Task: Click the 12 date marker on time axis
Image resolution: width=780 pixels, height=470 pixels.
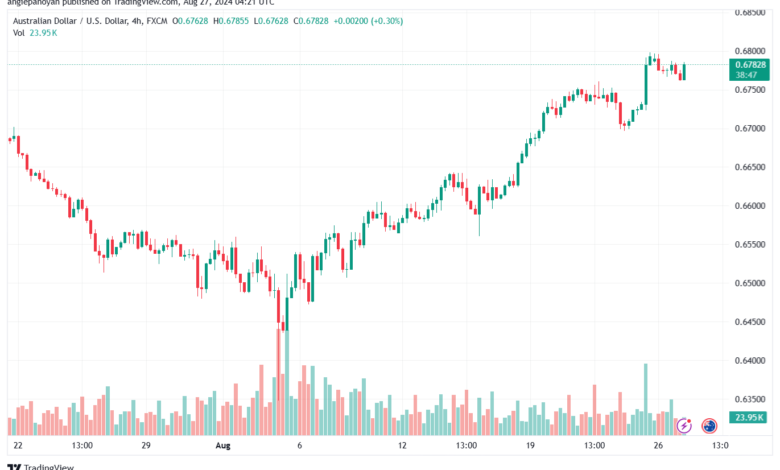Action: coord(402,445)
